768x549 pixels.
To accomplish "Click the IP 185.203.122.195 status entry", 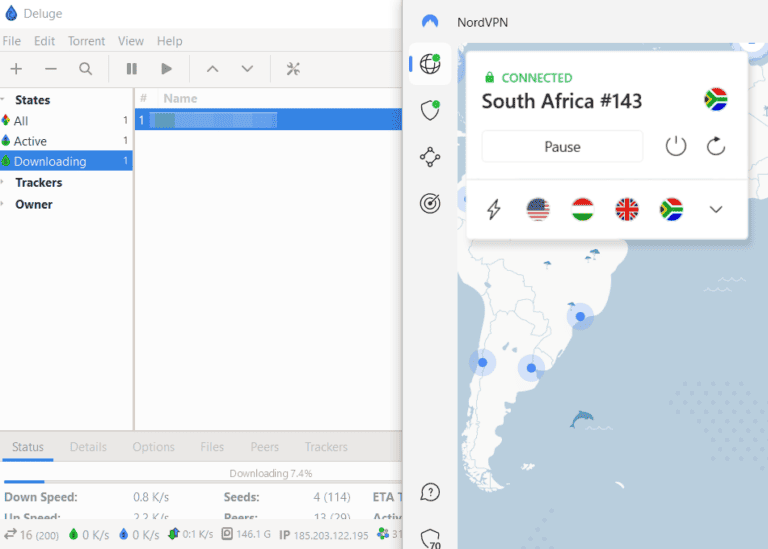I will [x=324, y=535].
